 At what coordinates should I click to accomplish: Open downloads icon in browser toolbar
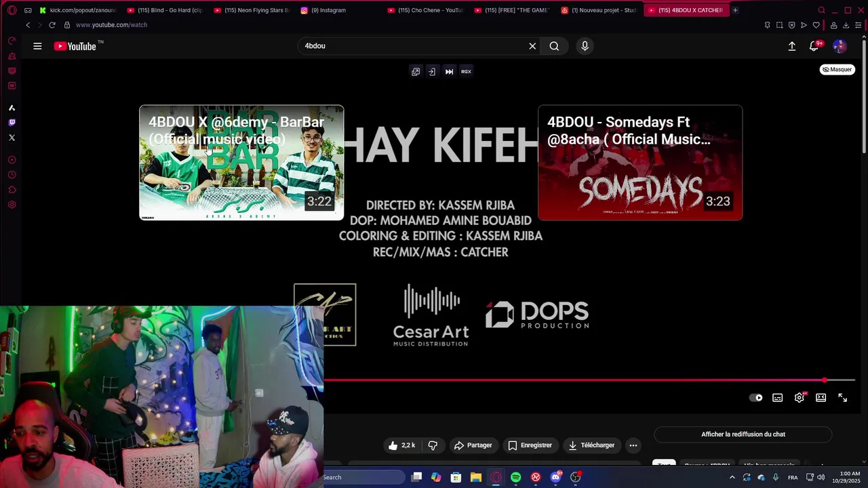click(x=846, y=25)
